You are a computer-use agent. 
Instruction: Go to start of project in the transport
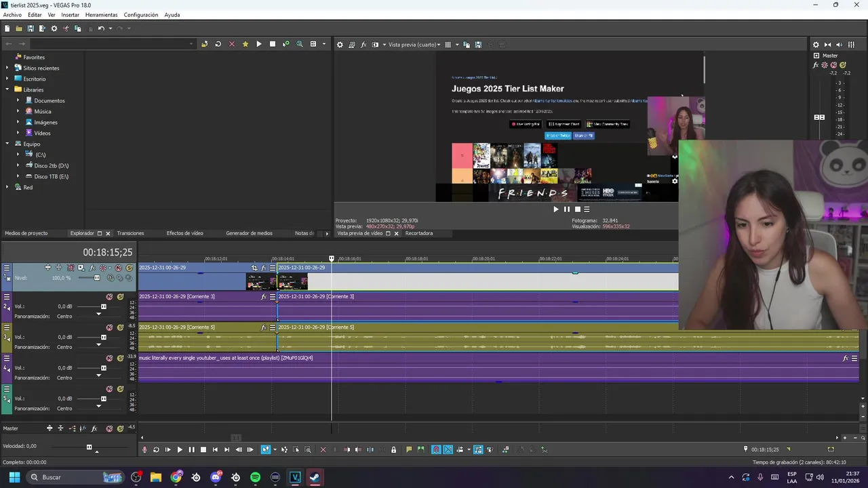(x=215, y=449)
